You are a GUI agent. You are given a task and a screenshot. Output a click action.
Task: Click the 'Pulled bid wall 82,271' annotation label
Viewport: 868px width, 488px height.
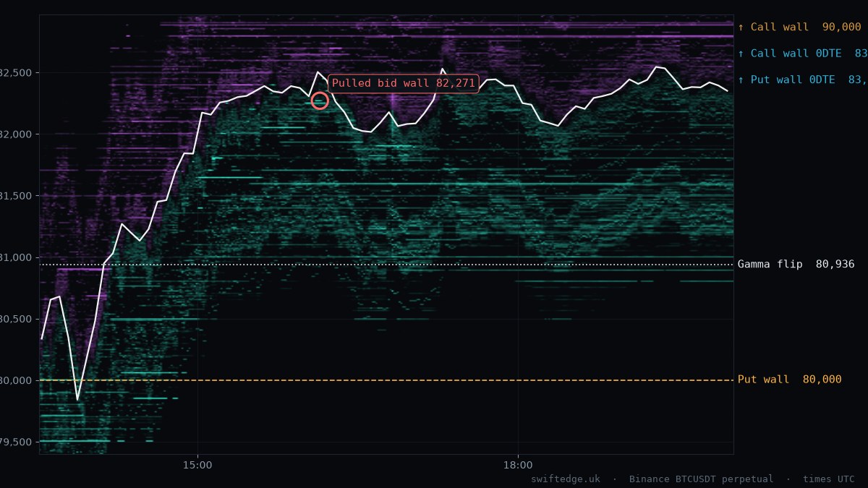coord(404,83)
